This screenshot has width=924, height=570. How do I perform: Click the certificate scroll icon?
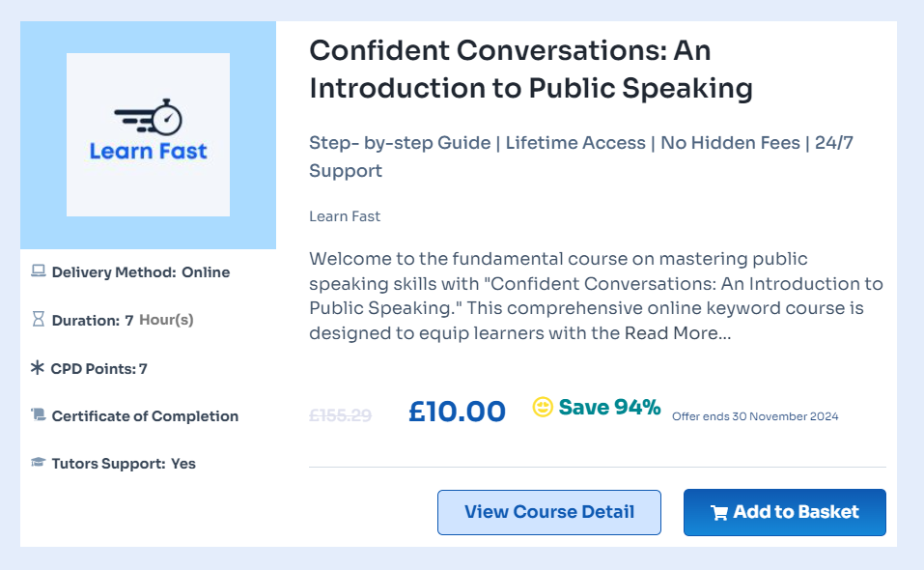(39, 415)
